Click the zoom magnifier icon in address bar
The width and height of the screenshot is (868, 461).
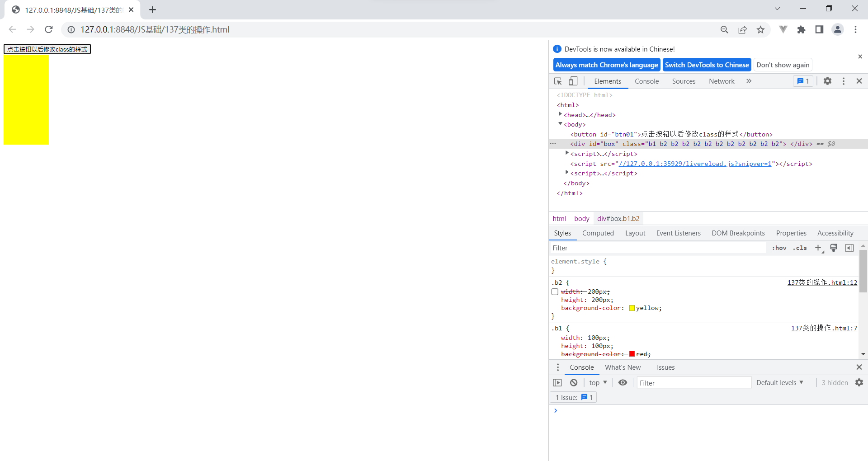(724, 29)
